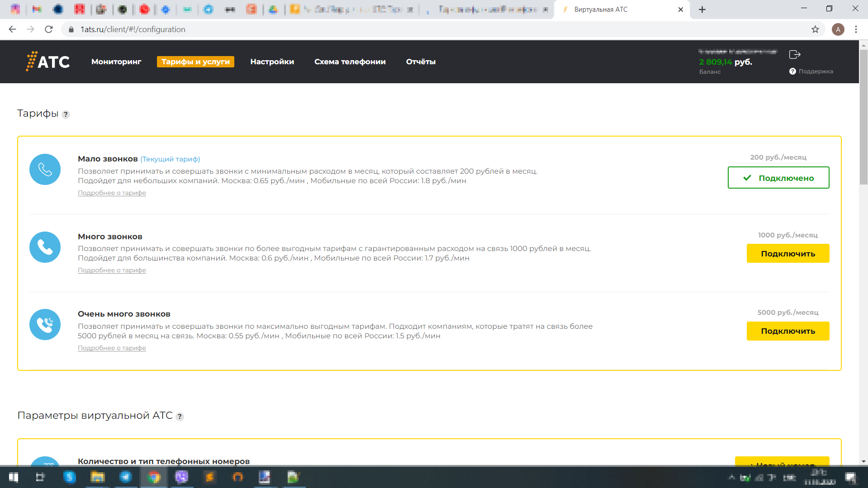Screen dimensions: 868x488
Task: Open help tooltip next to Тарифы heading
Action: pyautogui.click(x=66, y=114)
